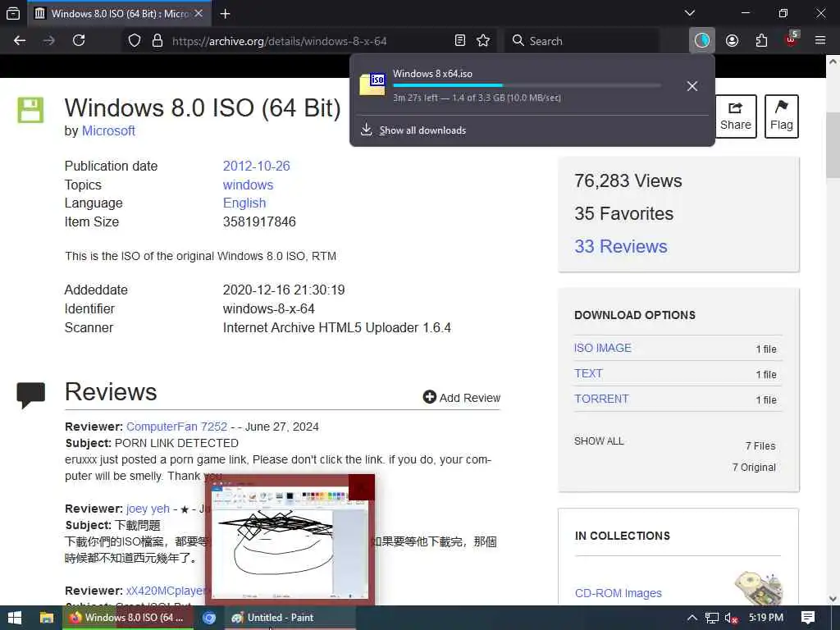The height and width of the screenshot is (630, 840).
Task: Reload the archive.org page
Action: (79, 41)
